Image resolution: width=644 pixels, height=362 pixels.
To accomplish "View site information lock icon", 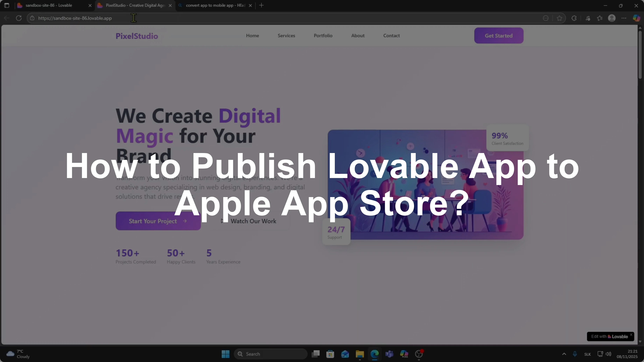I will (x=32, y=18).
